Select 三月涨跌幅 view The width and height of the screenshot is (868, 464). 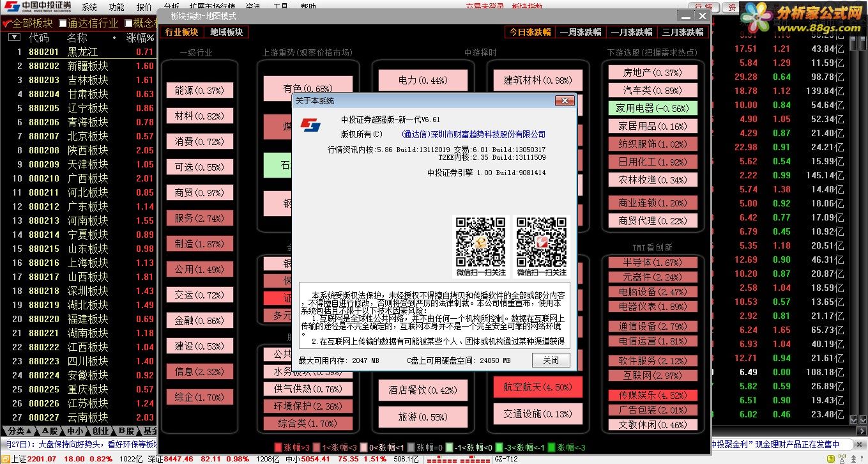click(x=682, y=32)
